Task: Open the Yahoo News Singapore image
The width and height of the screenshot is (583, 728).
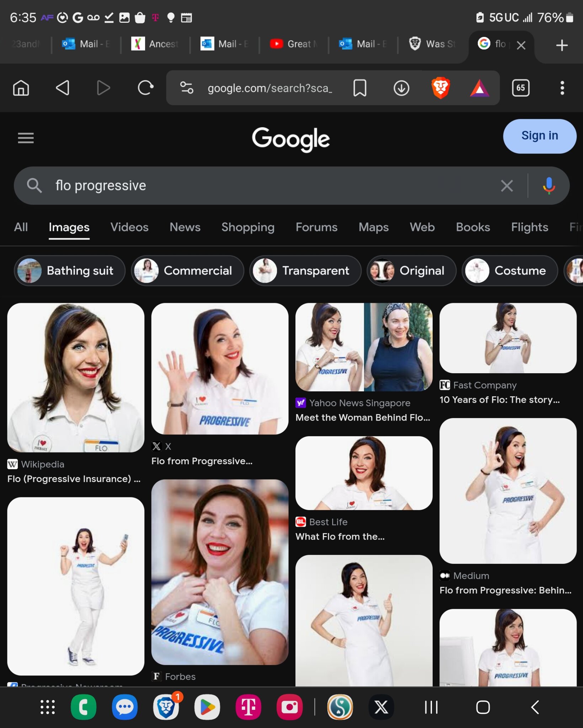Action: [x=364, y=347]
